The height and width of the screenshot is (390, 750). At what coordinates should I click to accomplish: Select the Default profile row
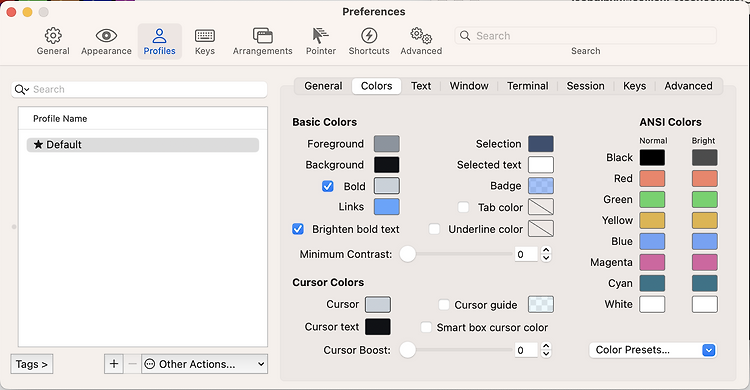click(x=143, y=145)
